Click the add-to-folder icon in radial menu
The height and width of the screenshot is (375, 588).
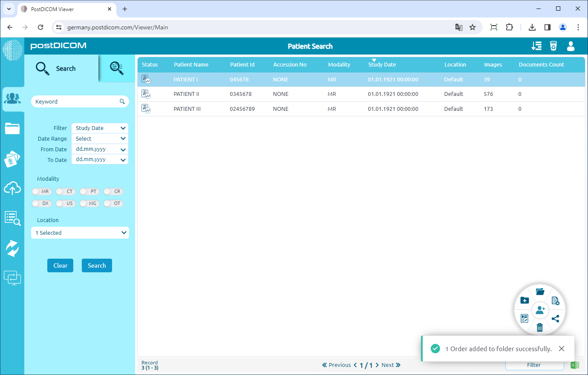525,300
